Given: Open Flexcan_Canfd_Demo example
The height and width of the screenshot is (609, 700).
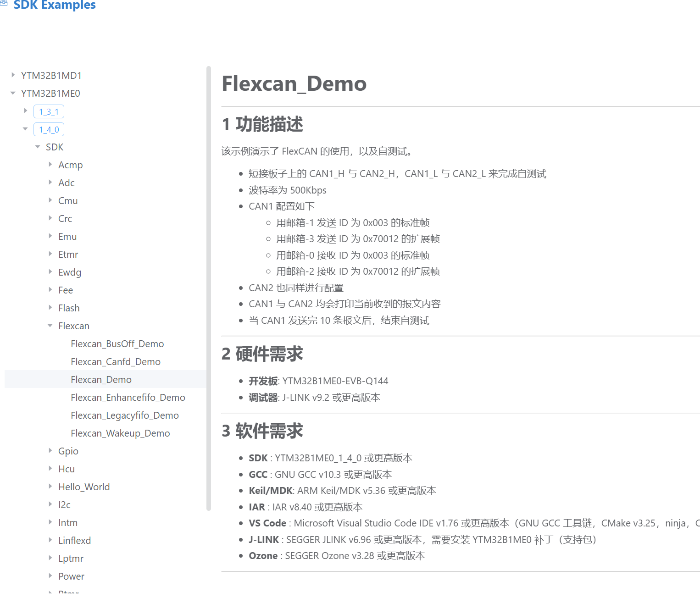Looking at the screenshot, I should coord(116,362).
